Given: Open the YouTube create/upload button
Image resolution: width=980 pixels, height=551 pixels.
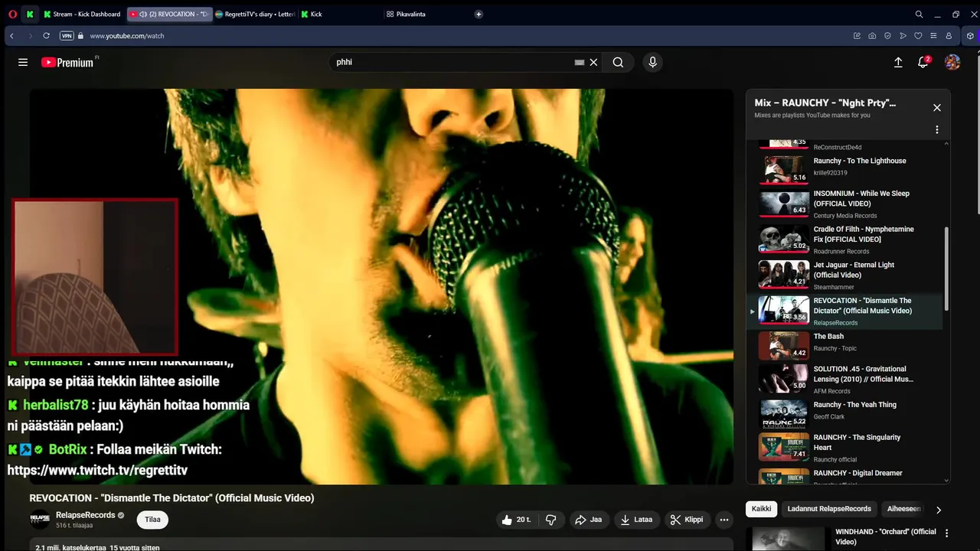Looking at the screenshot, I should [x=898, y=62].
